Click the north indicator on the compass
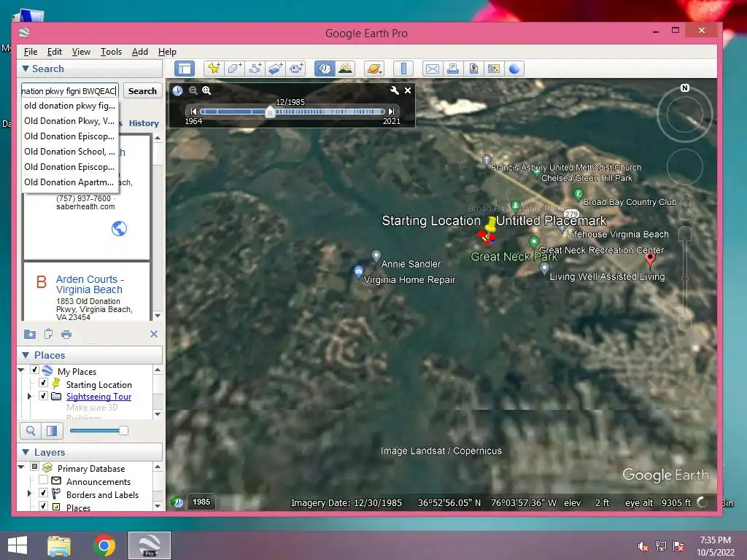The width and height of the screenshot is (747, 560). click(x=685, y=88)
